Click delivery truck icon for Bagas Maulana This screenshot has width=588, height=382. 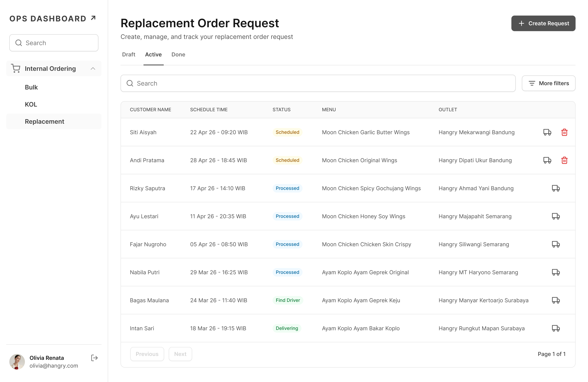click(x=556, y=300)
